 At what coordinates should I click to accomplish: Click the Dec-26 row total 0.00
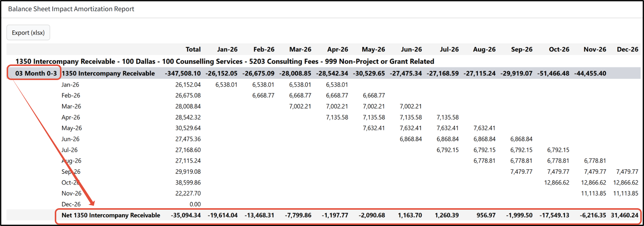[x=195, y=204]
